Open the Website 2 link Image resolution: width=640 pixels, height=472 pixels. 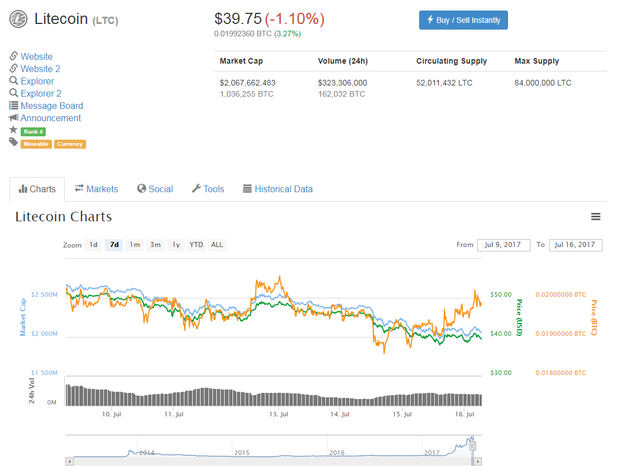(x=40, y=69)
